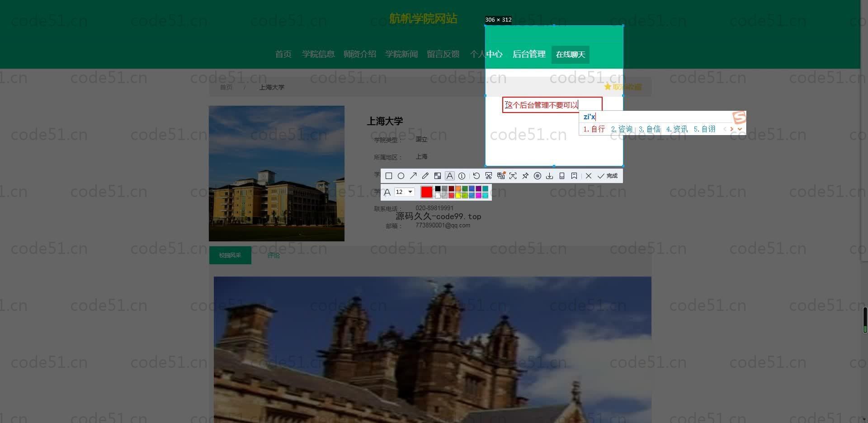Image resolution: width=868 pixels, height=423 pixels.
Task: Go to next IME candidate page
Action: 731,129
